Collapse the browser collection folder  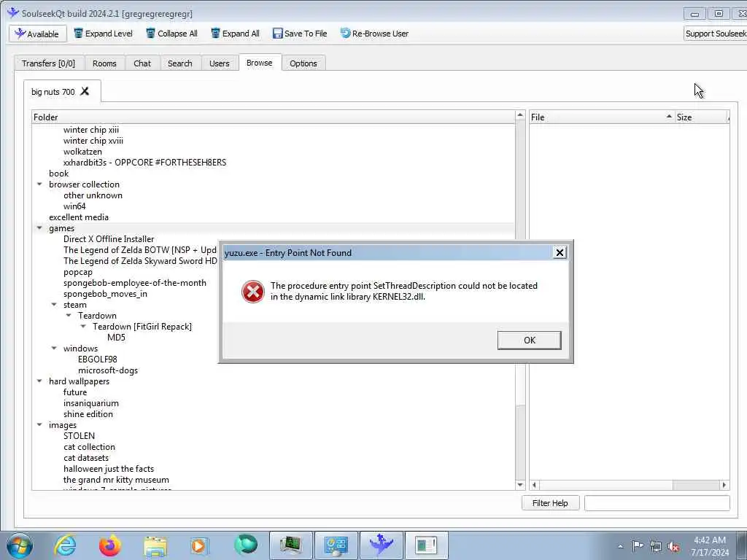[39, 184]
